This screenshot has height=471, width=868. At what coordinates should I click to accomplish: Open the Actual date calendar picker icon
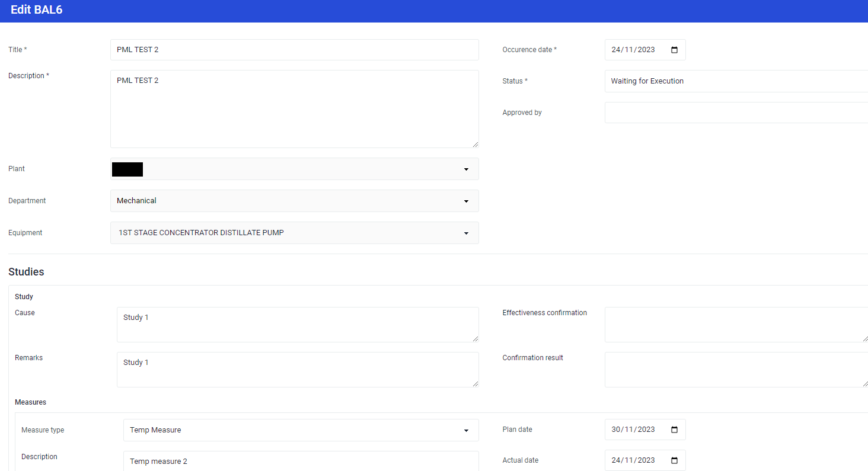pyautogui.click(x=674, y=460)
